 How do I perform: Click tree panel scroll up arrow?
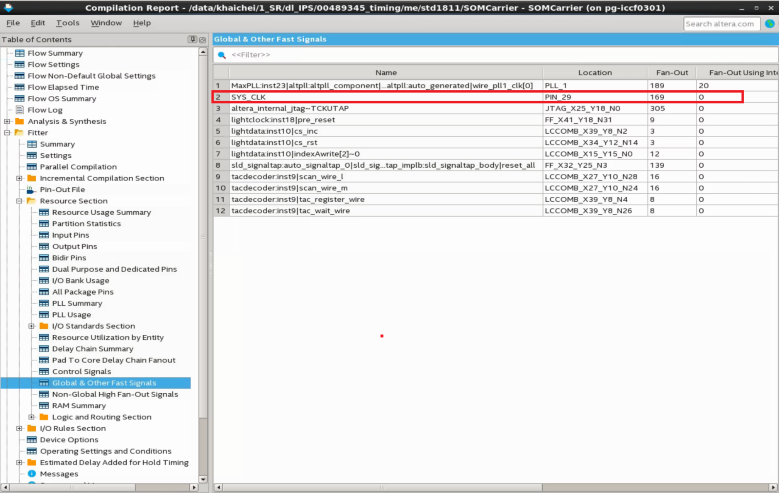(203, 52)
